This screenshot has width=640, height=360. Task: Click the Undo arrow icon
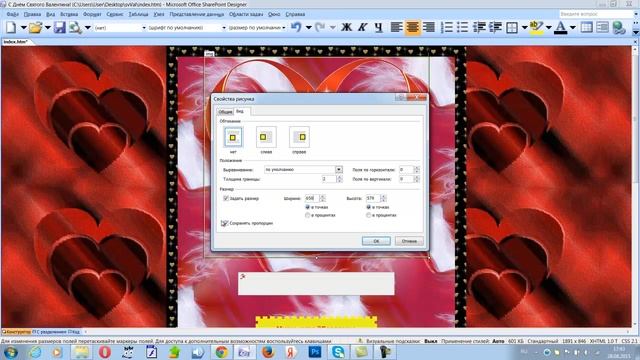tap(296, 27)
